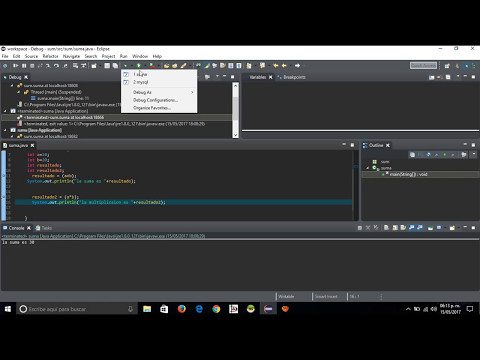
Task: Collapse the Thread [main] (Suspended) node
Action: (x=19, y=92)
